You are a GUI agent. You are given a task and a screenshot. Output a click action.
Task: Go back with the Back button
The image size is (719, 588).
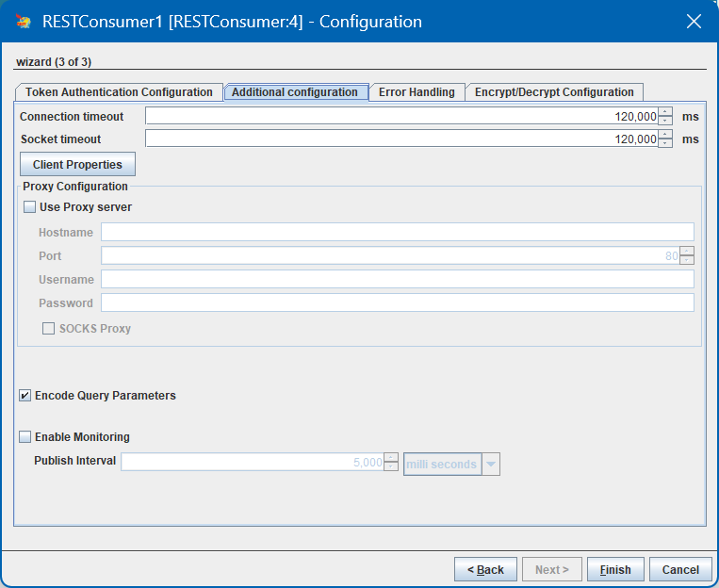point(485,570)
